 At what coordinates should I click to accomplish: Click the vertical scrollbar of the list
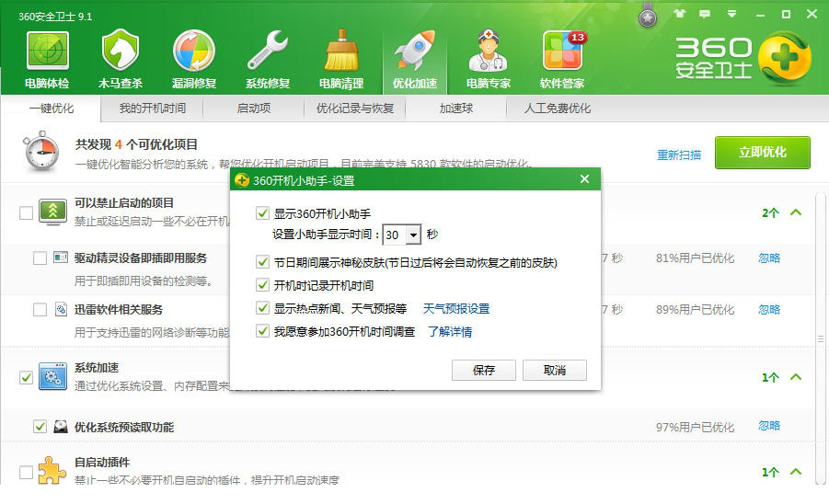pyautogui.click(x=821, y=338)
